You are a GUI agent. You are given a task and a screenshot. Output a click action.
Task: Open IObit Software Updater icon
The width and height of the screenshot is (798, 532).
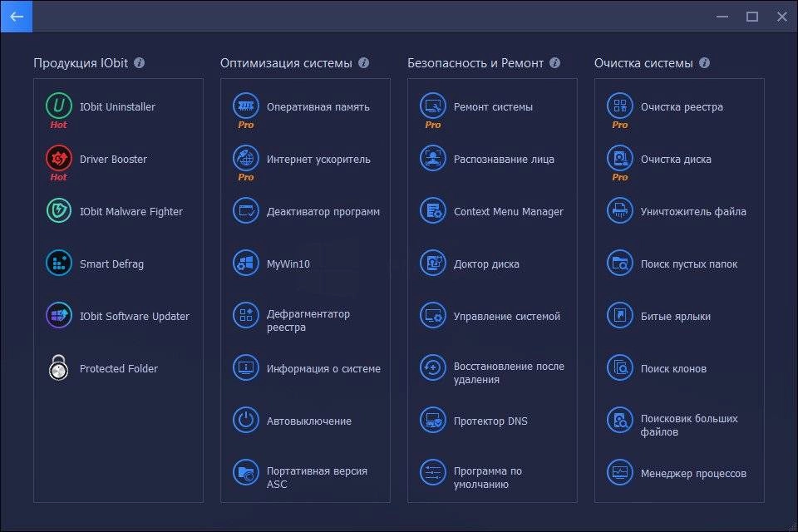(59, 316)
